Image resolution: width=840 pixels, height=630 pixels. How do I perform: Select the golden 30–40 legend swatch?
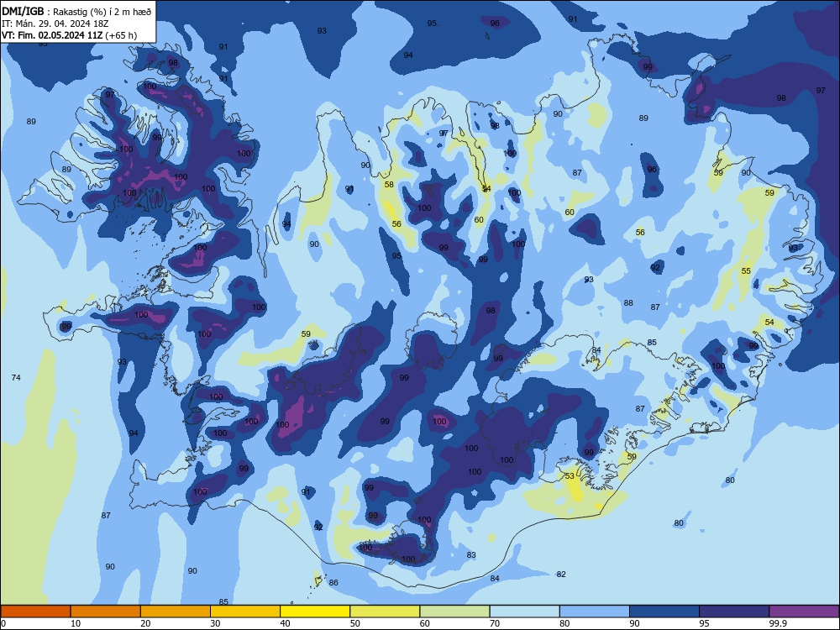[x=245, y=612]
